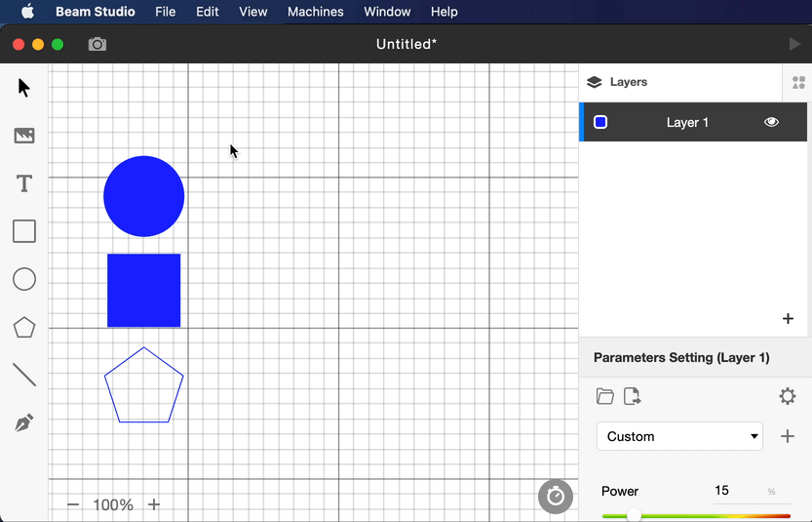Open the File menu
This screenshot has width=812, height=522.
tap(165, 12)
